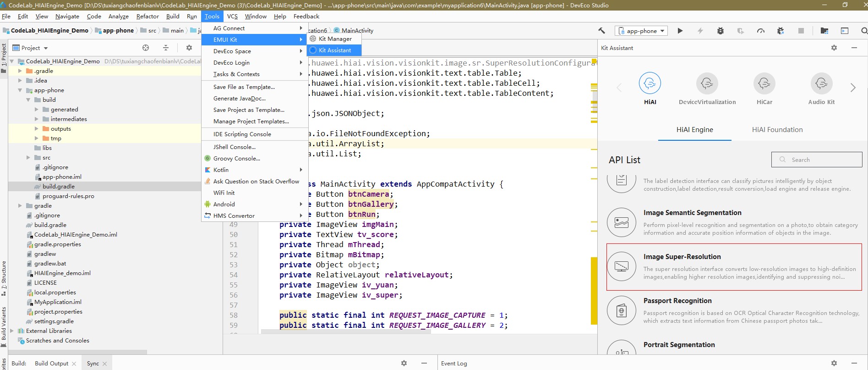Open the VCS menu
This screenshot has height=370, width=868.
(232, 17)
